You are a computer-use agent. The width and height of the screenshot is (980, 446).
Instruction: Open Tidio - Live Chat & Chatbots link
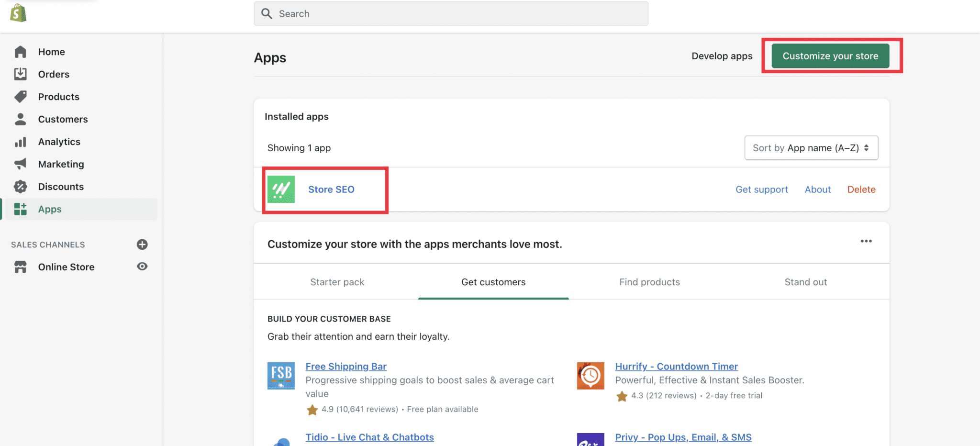[x=370, y=437]
